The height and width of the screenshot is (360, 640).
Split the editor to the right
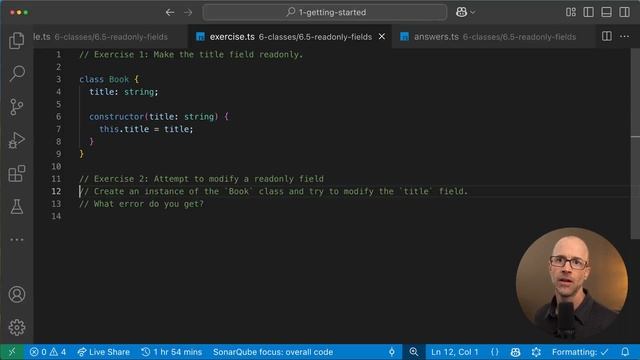(607, 36)
